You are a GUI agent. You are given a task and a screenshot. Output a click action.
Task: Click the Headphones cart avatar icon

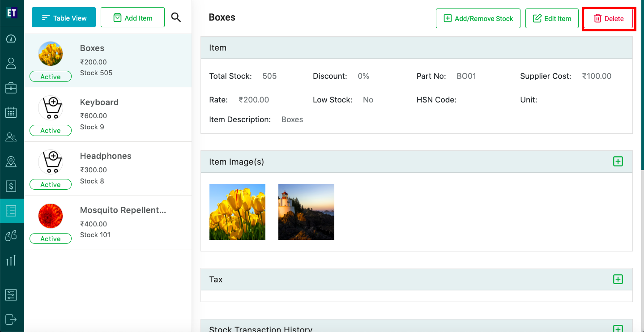(x=51, y=162)
